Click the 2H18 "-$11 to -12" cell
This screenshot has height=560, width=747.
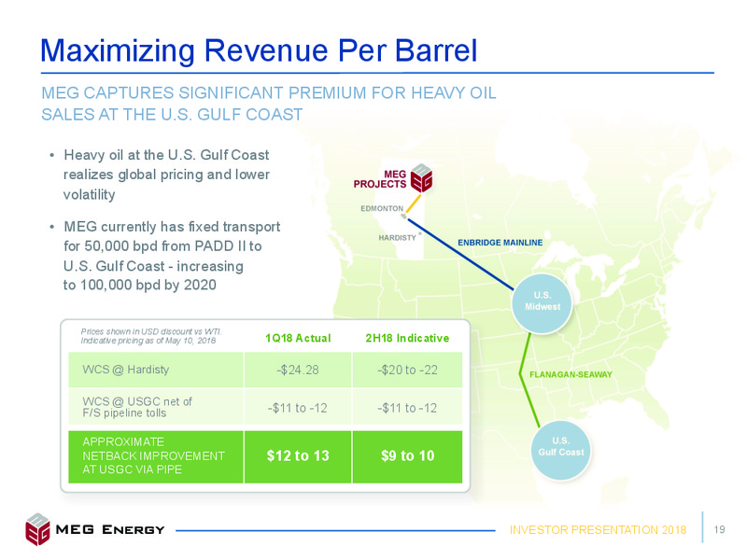point(407,408)
